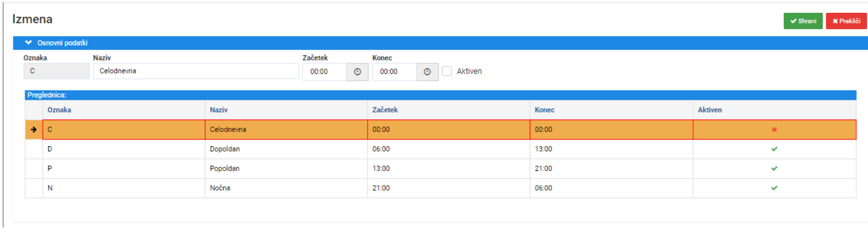Open the clock picker for Konec
This screenshot has width=868, height=233.
pyautogui.click(x=427, y=72)
